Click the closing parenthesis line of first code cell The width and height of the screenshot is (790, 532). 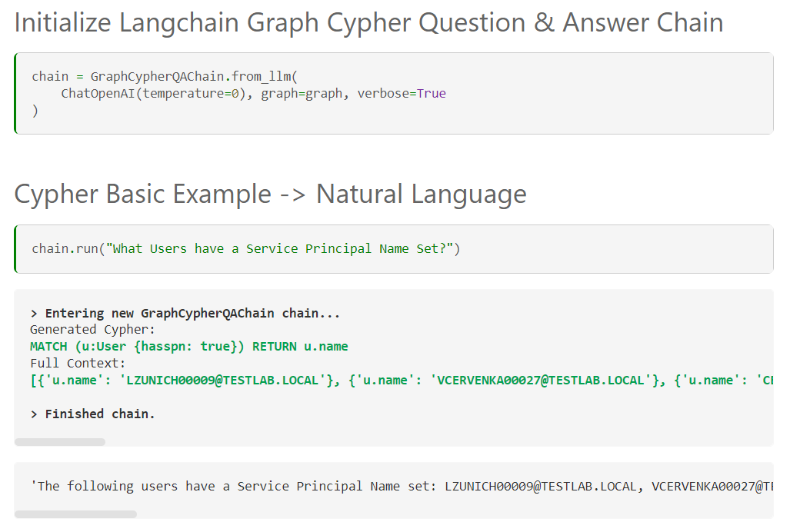(35, 110)
